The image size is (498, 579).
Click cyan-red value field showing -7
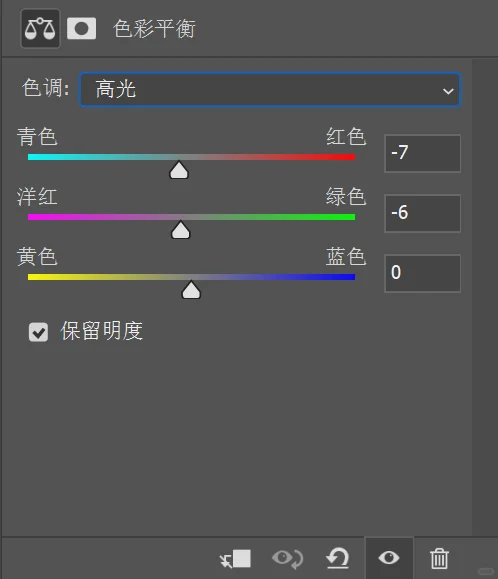coord(422,153)
